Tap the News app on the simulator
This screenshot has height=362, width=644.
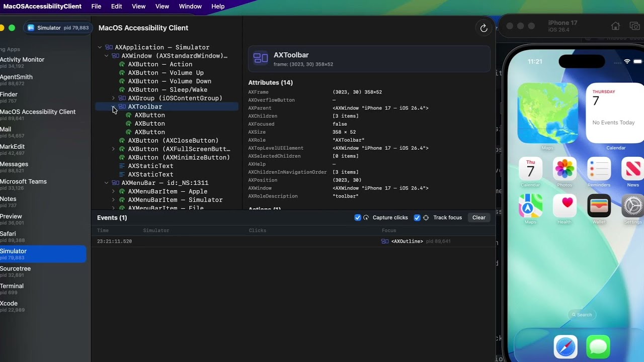pos(633,169)
